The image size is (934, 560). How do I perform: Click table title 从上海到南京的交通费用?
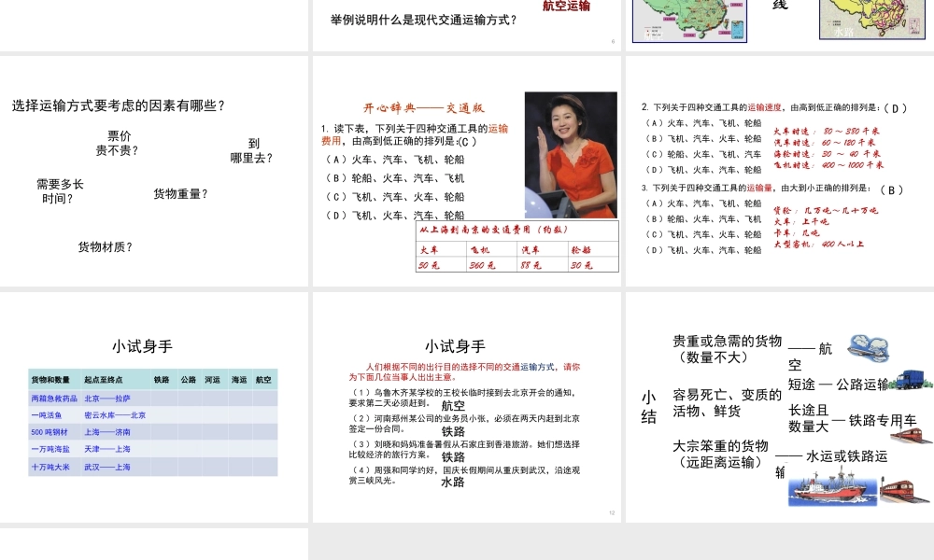click(494, 230)
